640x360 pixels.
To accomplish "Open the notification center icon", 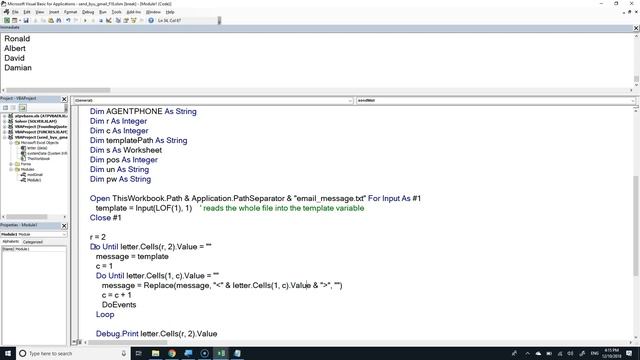I will point(629,353).
